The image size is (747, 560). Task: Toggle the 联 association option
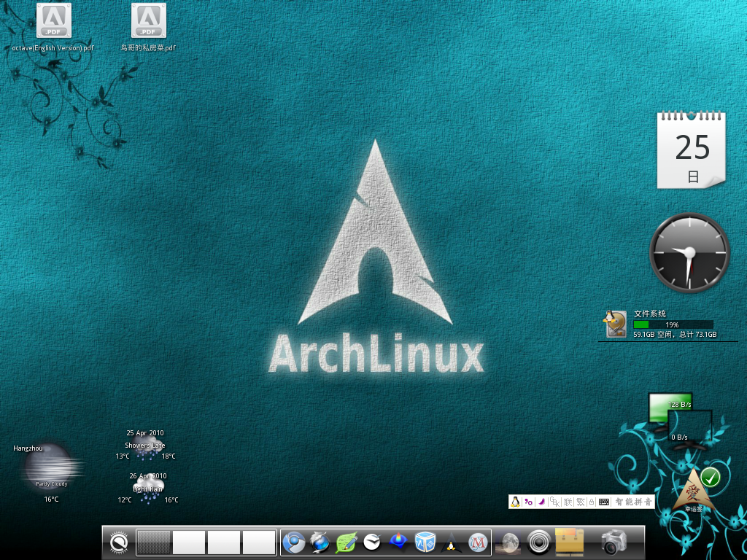(x=568, y=502)
